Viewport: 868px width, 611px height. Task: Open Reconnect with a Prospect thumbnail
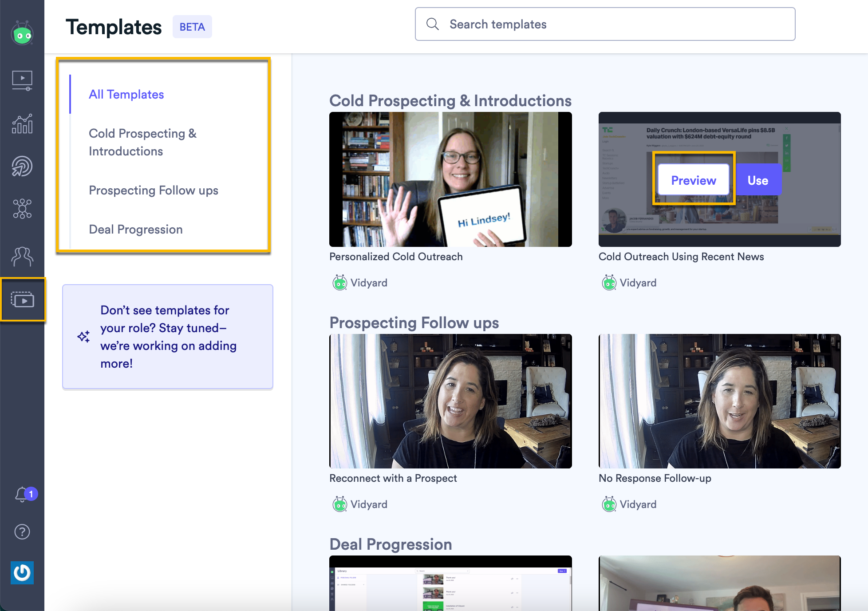click(450, 401)
